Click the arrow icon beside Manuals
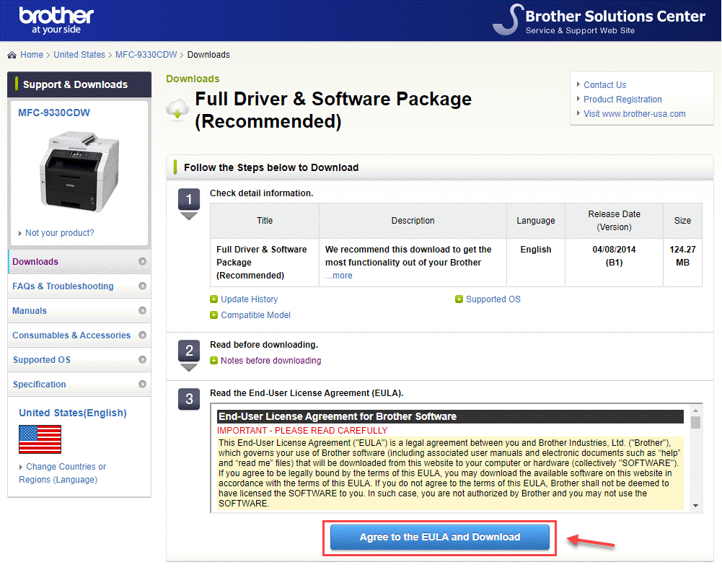 point(142,311)
